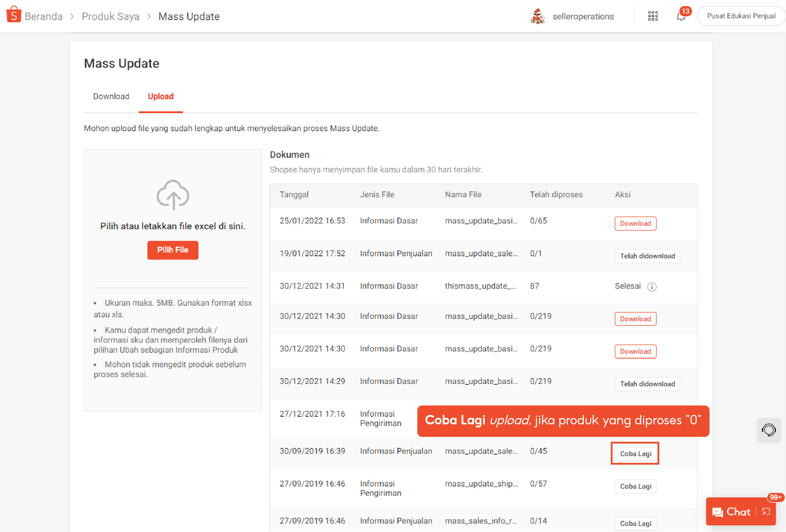Click highlighted Coba Lagi for mass_update_sale file
Screen dimensions: 786x532
635,453
